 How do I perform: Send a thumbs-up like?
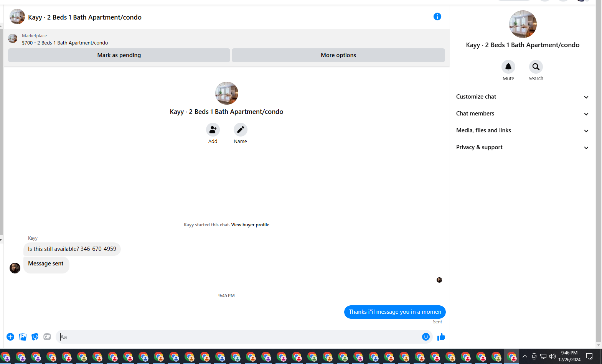coord(441,337)
